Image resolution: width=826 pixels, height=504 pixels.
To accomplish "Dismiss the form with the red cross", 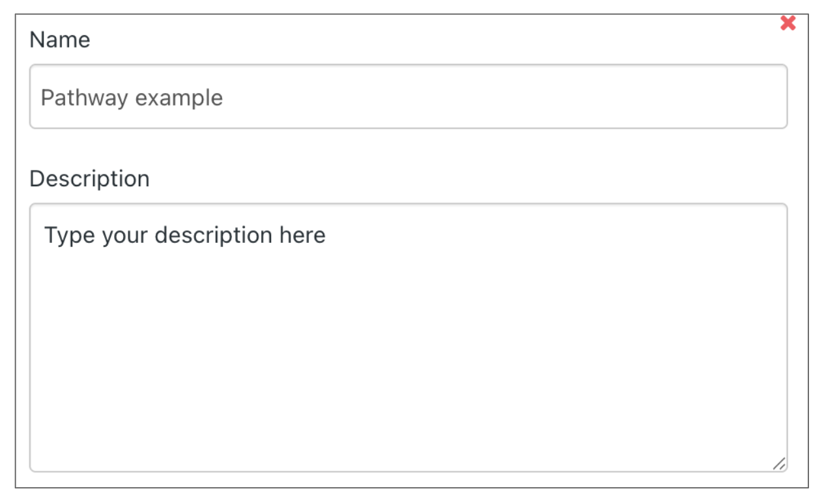I will (x=788, y=23).
